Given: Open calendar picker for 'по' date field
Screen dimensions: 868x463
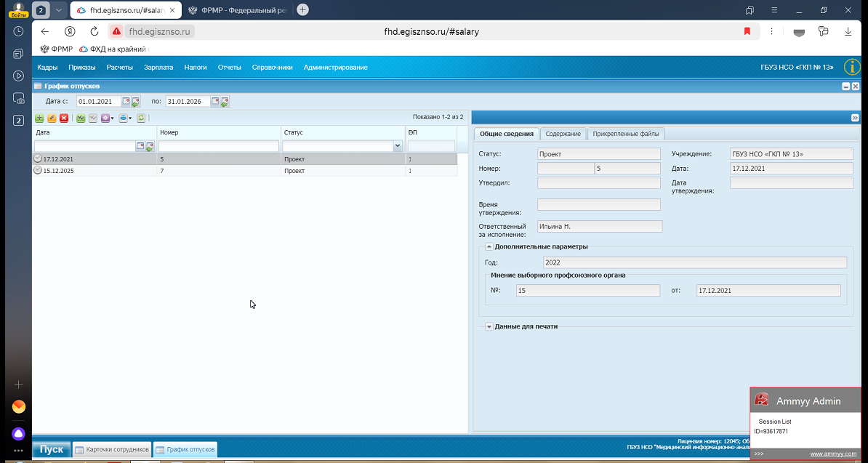Looking at the screenshot, I should click(x=215, y=101).
